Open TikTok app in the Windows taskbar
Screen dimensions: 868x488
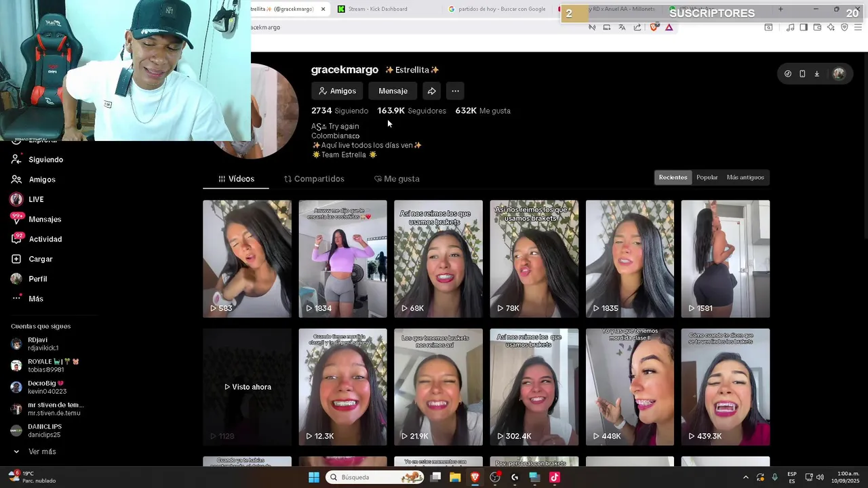click(555, 477)
